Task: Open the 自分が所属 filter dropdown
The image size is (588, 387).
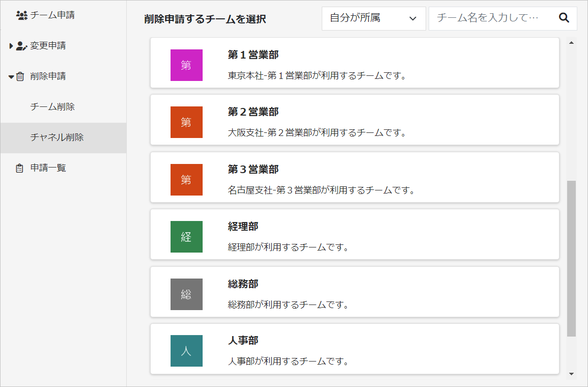Action: (x=374, y=18)
